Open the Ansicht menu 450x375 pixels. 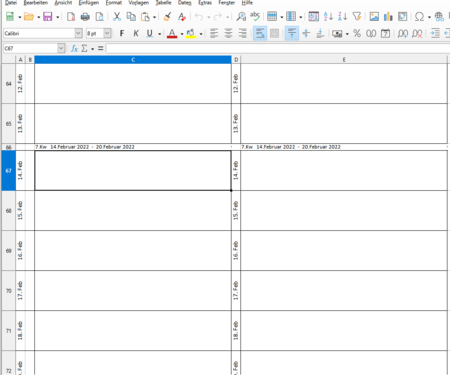[x=63, y=3]
